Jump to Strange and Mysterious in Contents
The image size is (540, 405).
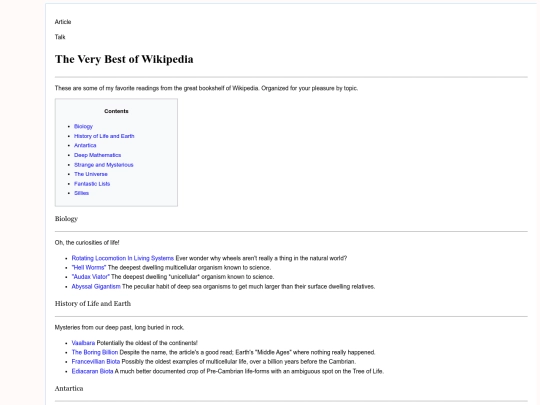[104, 165]
